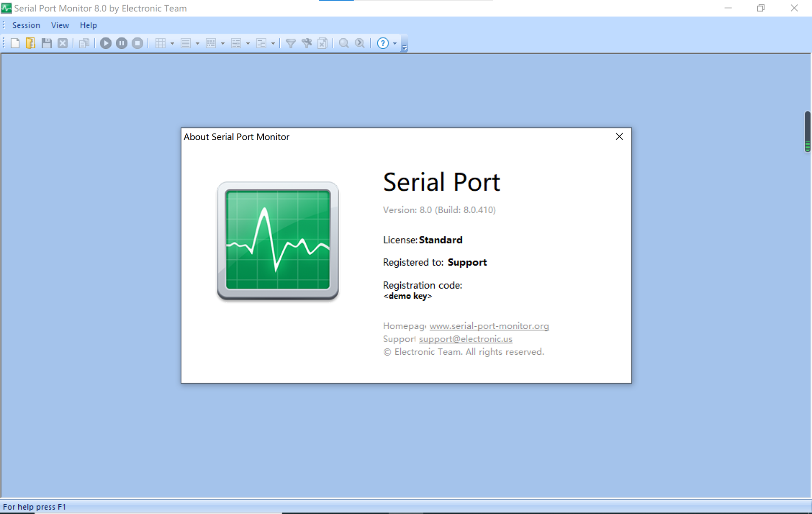The image size is (812, 514).
Task: Select the dump view icon with dotted rows
Action: (x=211, y=43)
